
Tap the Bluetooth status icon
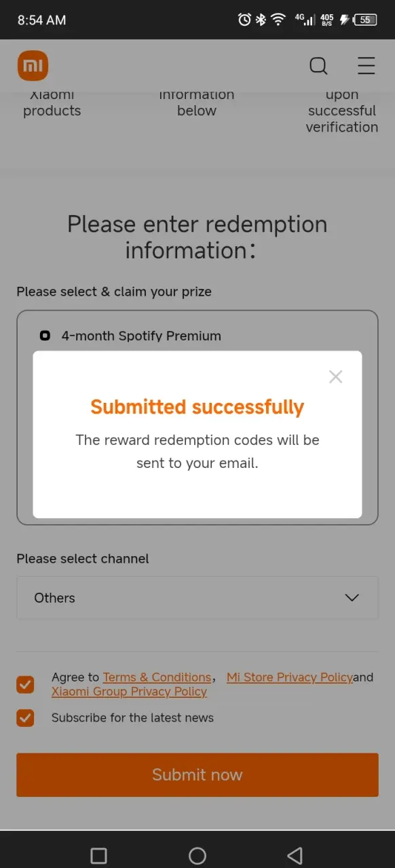[261, 20]
